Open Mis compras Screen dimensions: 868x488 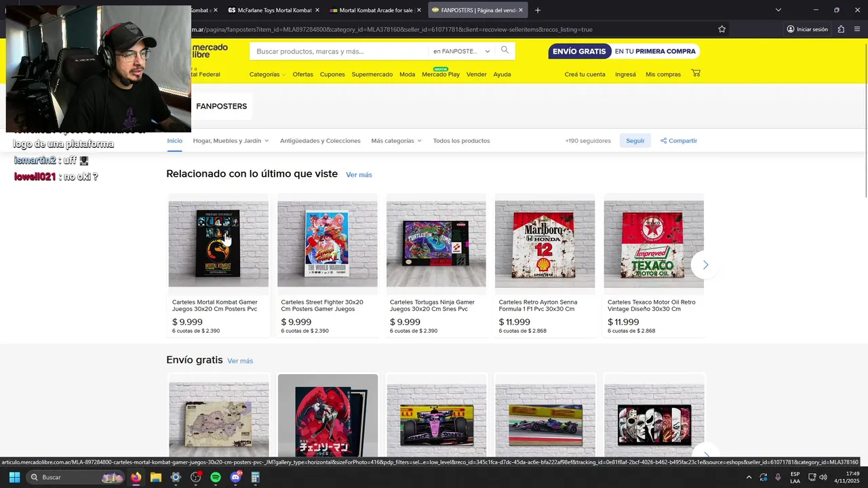pyautogui.click(x=663, y=74)
